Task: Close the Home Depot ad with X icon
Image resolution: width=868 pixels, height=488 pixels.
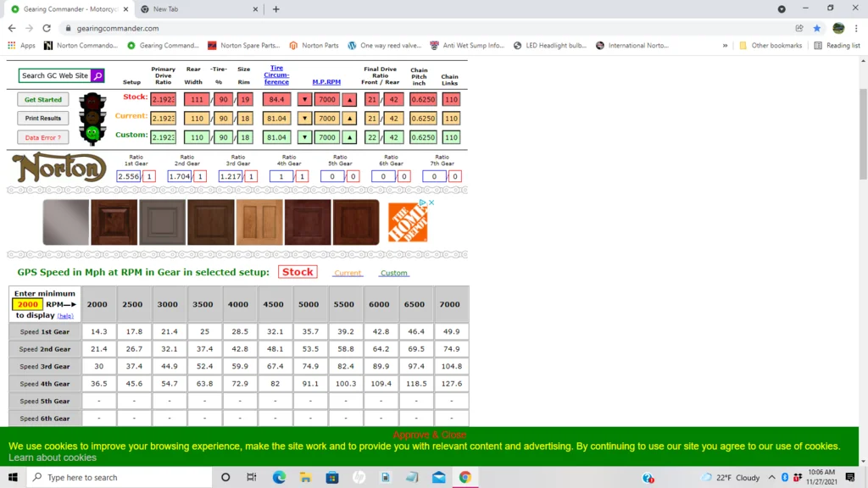Action: [431, 202]
